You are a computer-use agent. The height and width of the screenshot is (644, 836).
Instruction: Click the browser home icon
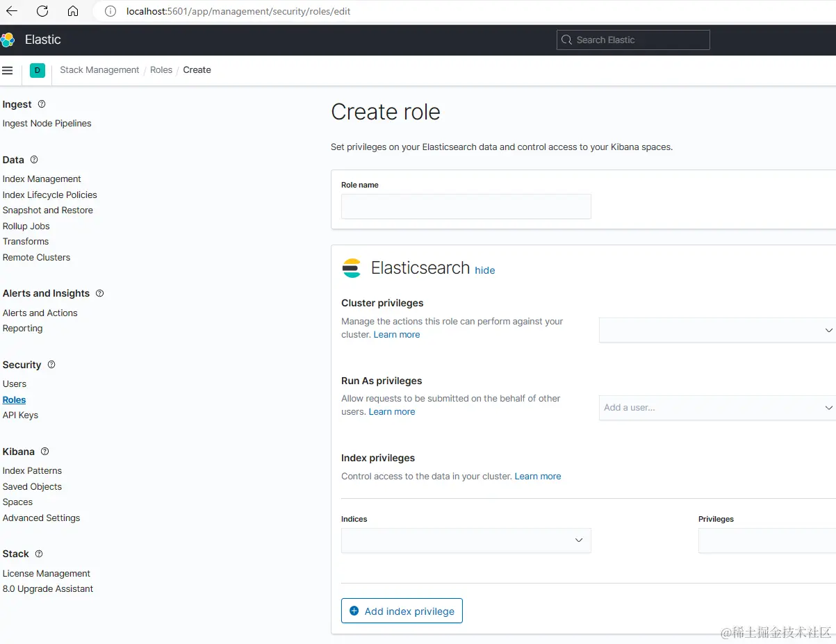73,11
